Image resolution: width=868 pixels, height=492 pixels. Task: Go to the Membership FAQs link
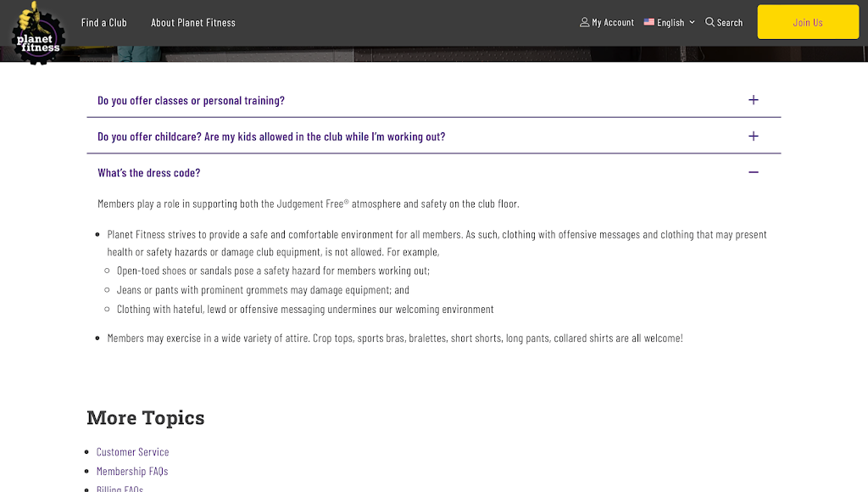click(x=132, y=472)
